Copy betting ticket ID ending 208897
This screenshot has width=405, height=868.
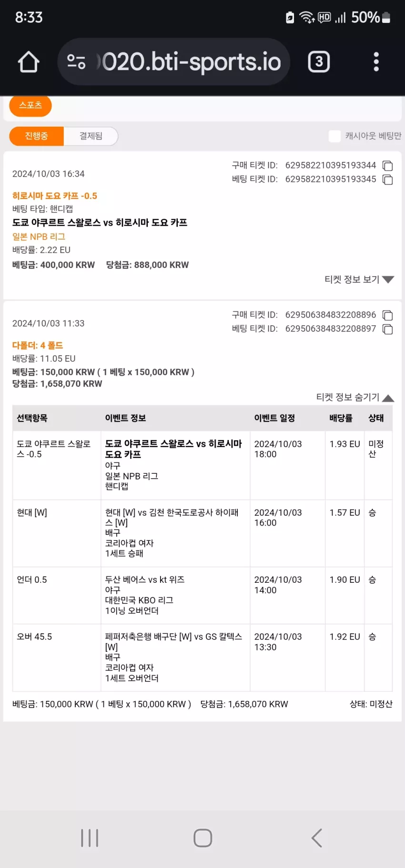[388, 329]
